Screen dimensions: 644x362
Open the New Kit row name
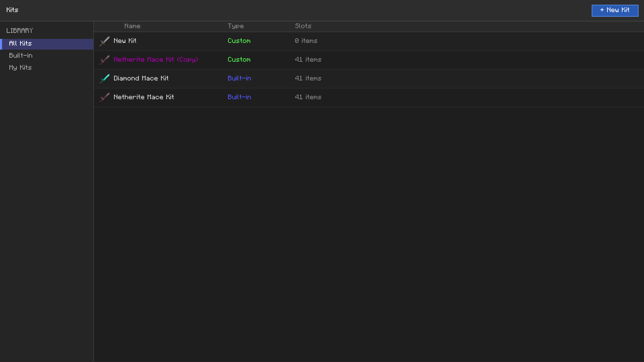125,41
